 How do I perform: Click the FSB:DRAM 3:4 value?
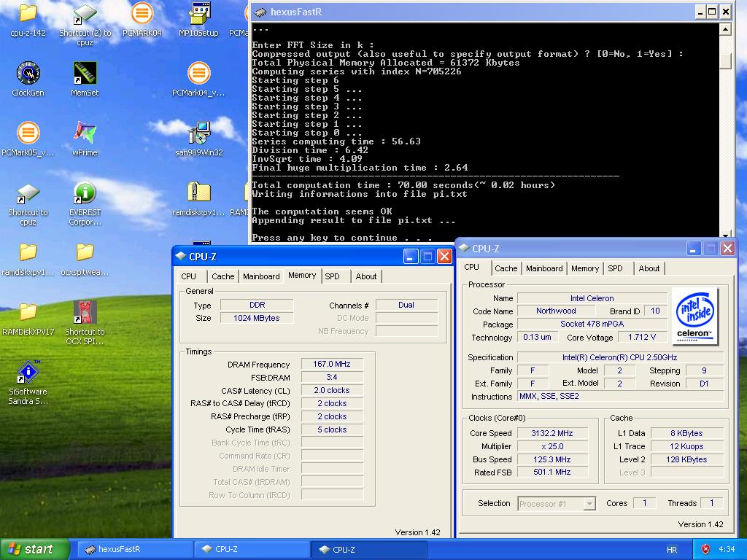pyautogui.click(x=332, y=377)
